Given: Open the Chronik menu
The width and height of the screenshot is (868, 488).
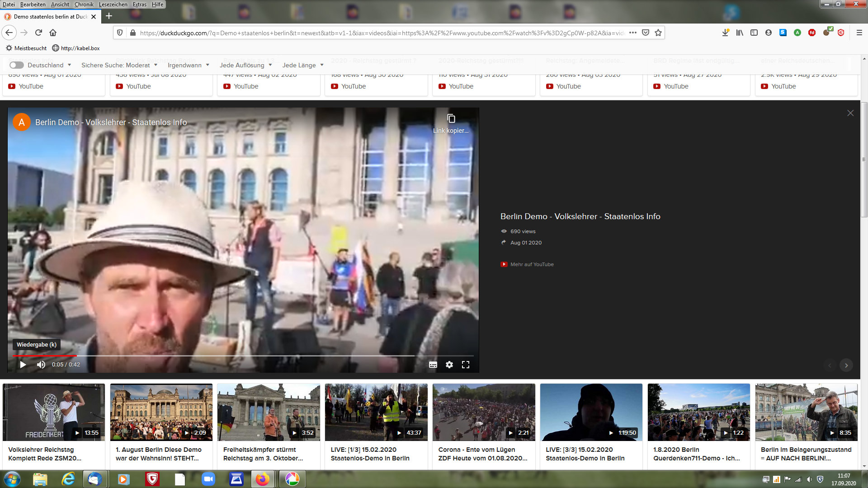Looking at the screenshot, I should tap(84, 5).
